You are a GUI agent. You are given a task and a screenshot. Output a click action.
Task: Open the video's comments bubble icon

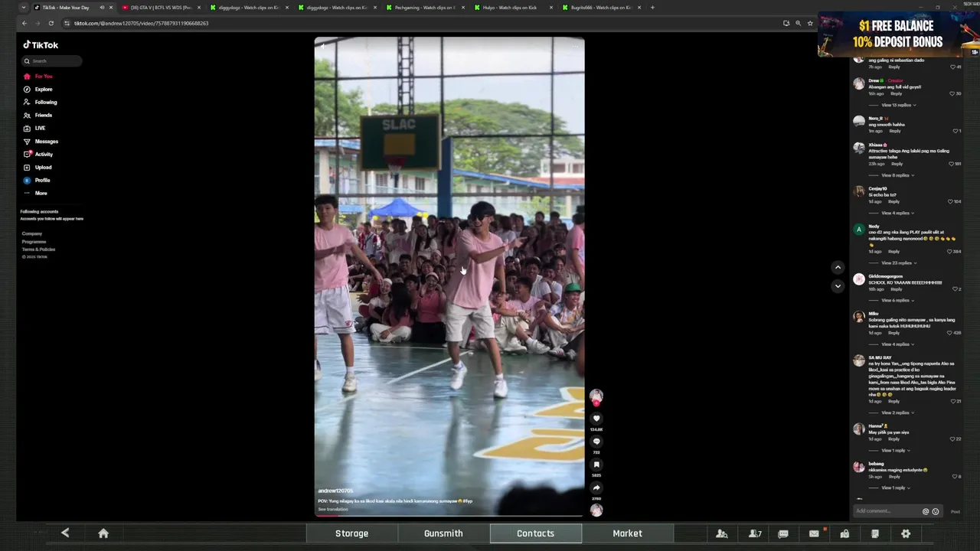tap(596, 442)
